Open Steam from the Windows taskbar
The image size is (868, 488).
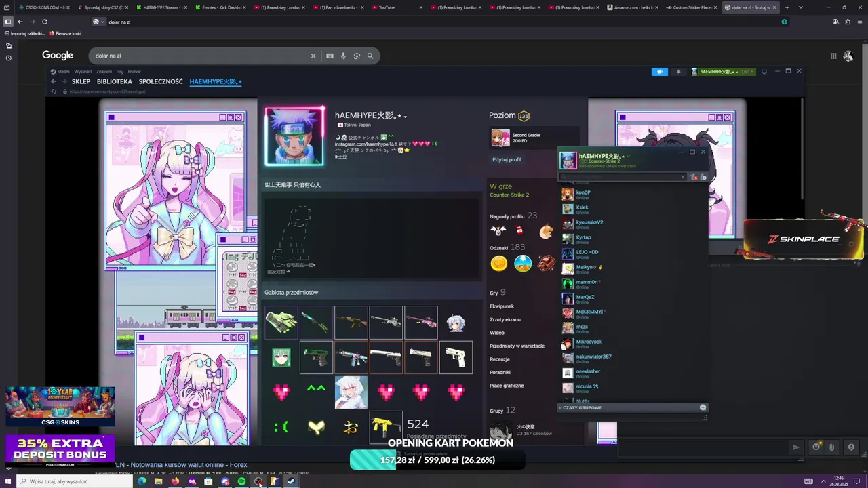coord(291,481)
